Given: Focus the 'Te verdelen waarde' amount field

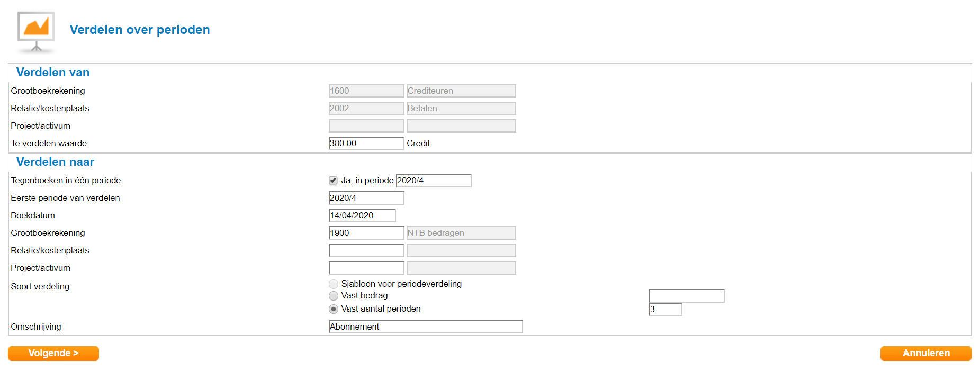Looking at the screenshot, I should coord(366,144).
